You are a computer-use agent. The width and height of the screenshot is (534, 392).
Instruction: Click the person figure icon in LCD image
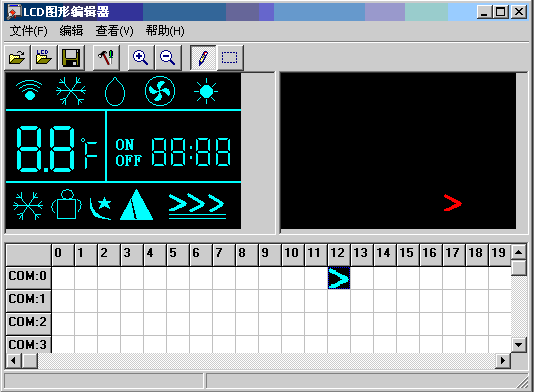click(67, 204)
